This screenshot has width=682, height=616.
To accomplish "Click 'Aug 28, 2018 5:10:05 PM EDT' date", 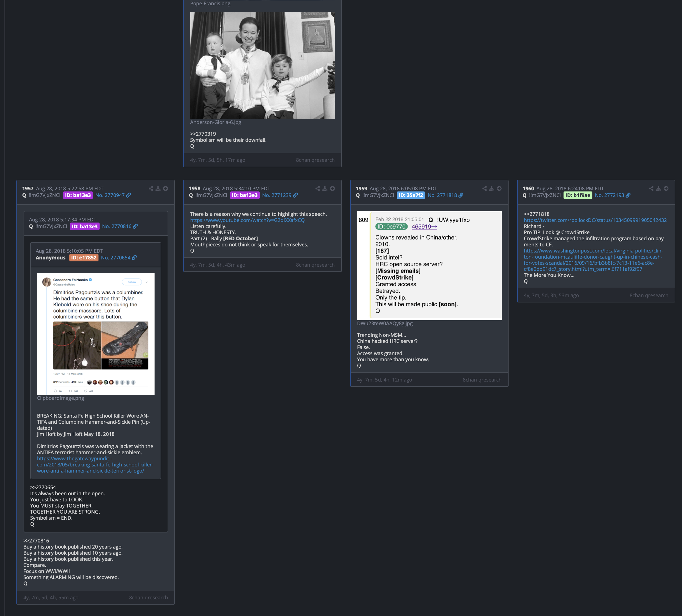I will pos(69,251).
